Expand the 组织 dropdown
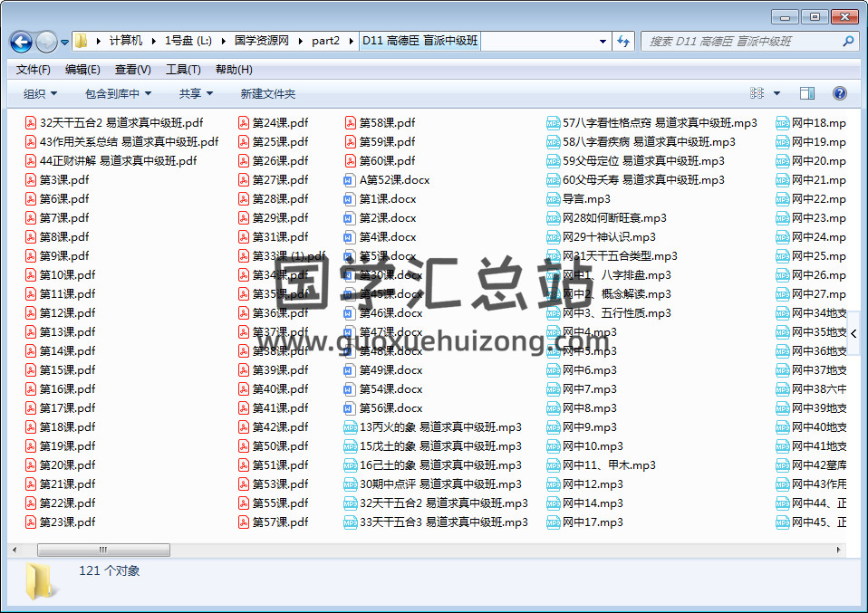The width and height of the screenshot is (868, 613). [40, 94]
